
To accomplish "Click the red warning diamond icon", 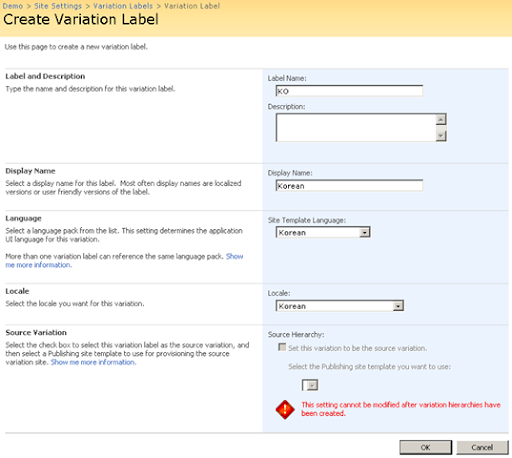I will click(285, 409).
